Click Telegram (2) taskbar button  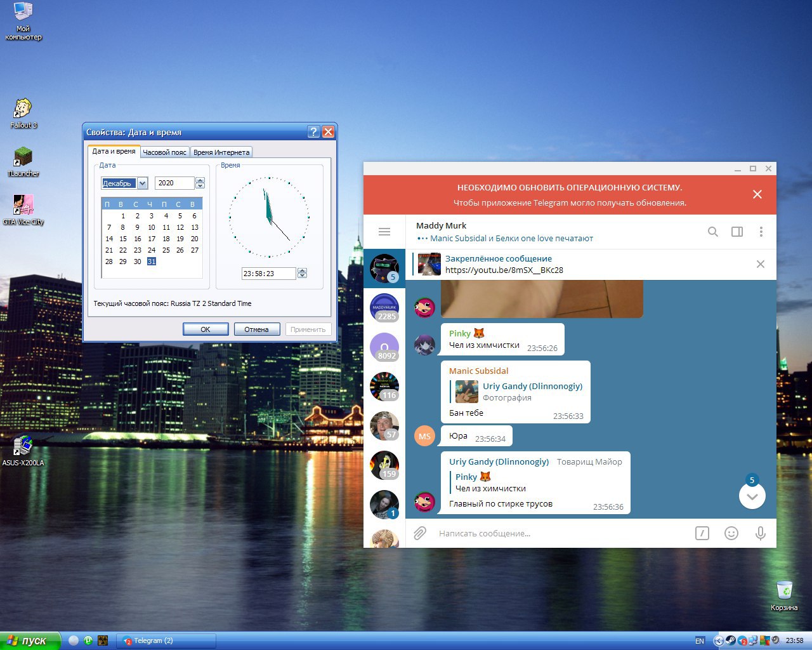(166, 640)
